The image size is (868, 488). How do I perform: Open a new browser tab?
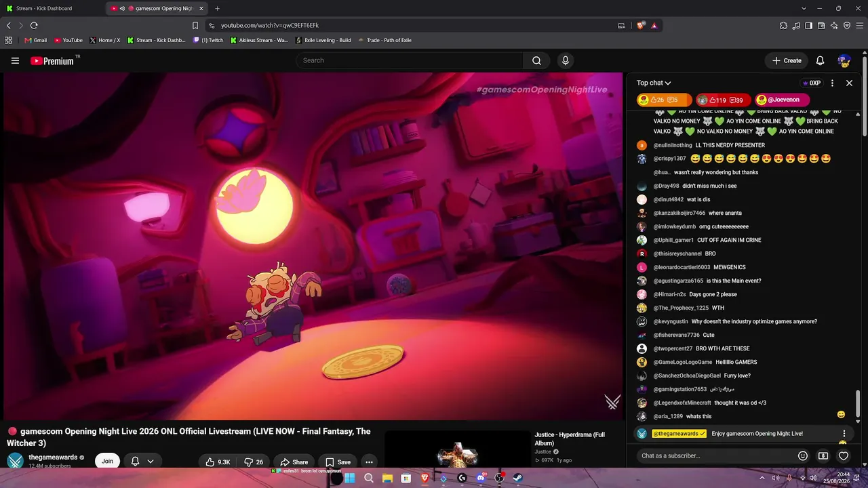pos(217,9)
